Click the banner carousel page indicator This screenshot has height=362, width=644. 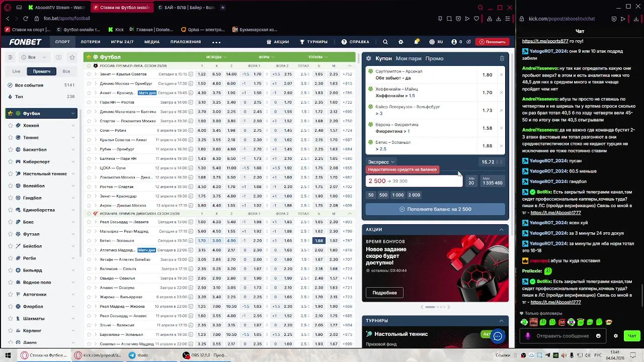point(435,307)
